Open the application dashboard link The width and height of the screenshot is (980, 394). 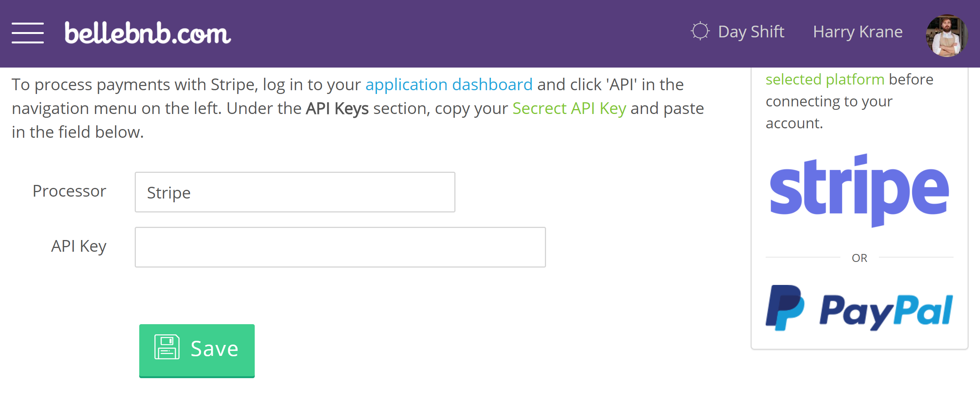pyautogui.click(x=449, y=85)
